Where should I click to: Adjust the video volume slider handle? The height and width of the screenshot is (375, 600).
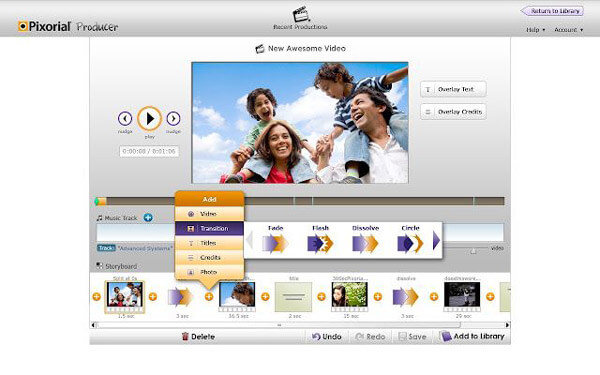473,251
